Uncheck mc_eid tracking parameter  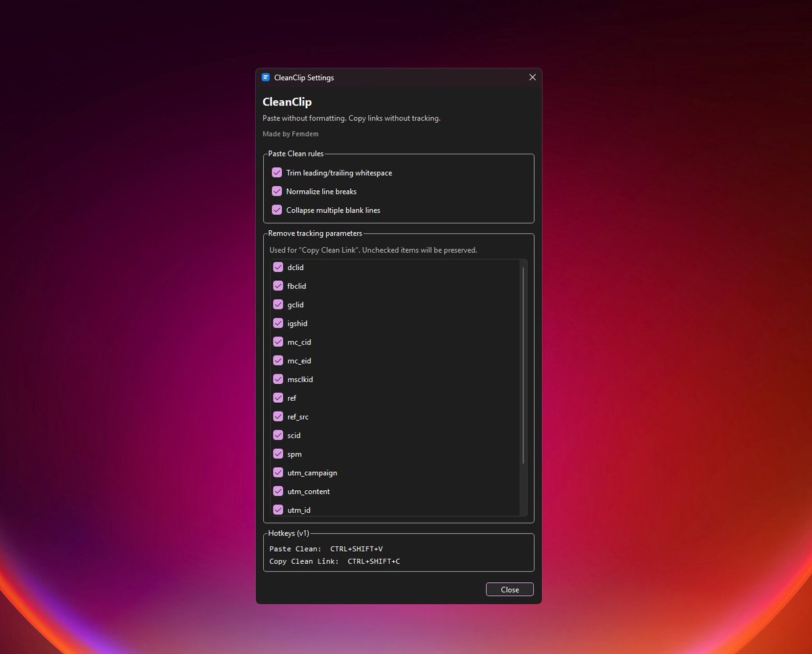click(x=278, y=361)
